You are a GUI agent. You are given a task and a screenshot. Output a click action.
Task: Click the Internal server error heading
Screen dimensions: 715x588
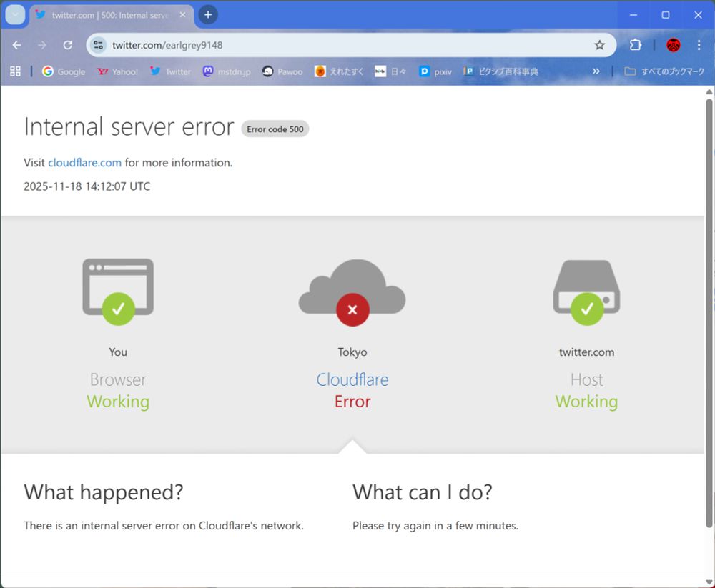129,126
